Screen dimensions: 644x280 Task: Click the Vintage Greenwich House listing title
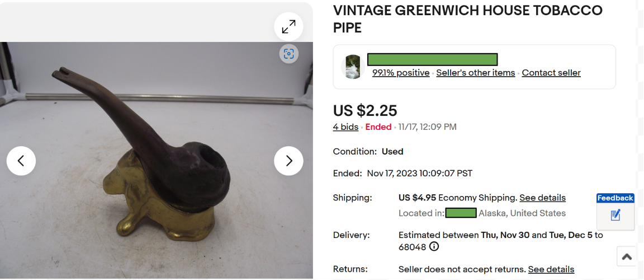coord(467,18)
